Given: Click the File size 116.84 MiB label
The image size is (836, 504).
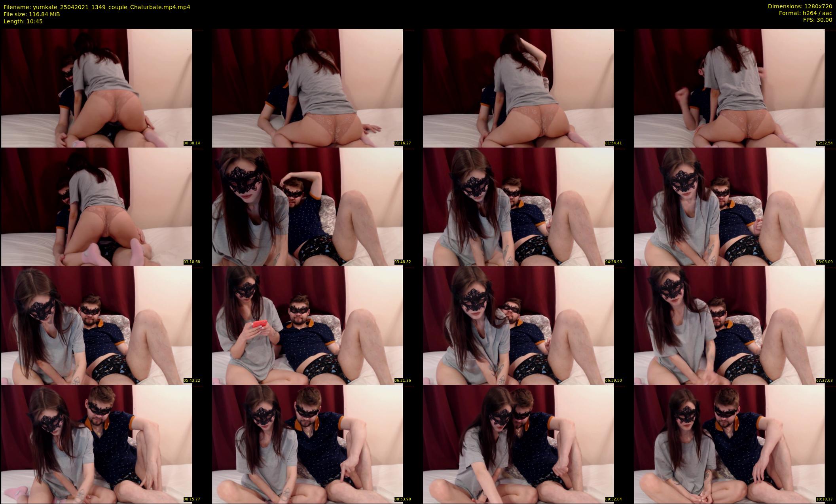Looking at the screenshot, I should [x=32, y=14].
